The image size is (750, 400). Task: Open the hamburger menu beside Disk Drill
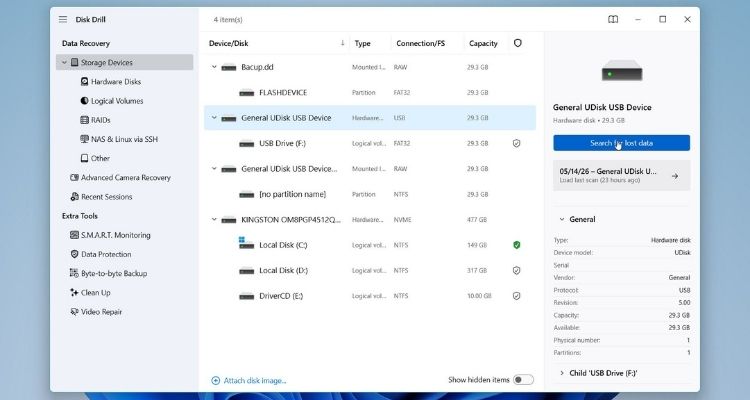click(63, 20)
